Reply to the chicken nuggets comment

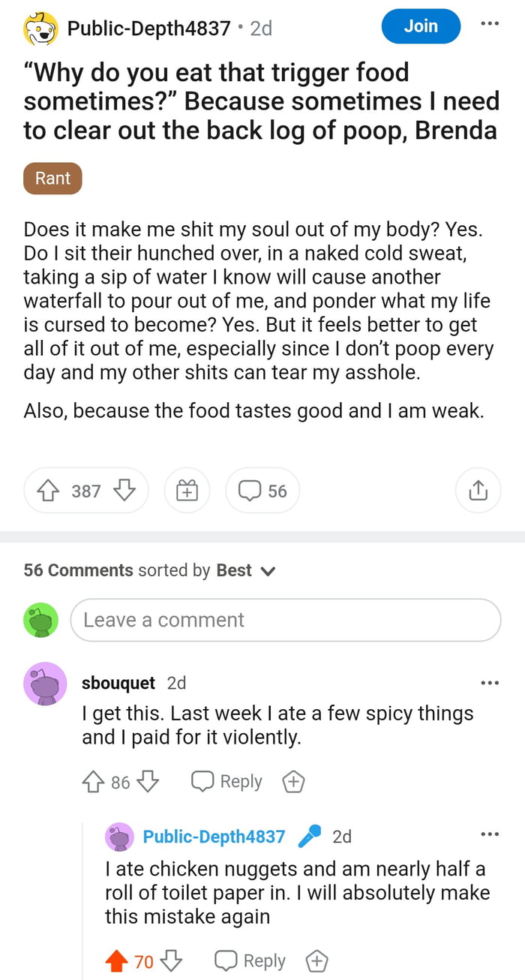(x=250, y=960)
